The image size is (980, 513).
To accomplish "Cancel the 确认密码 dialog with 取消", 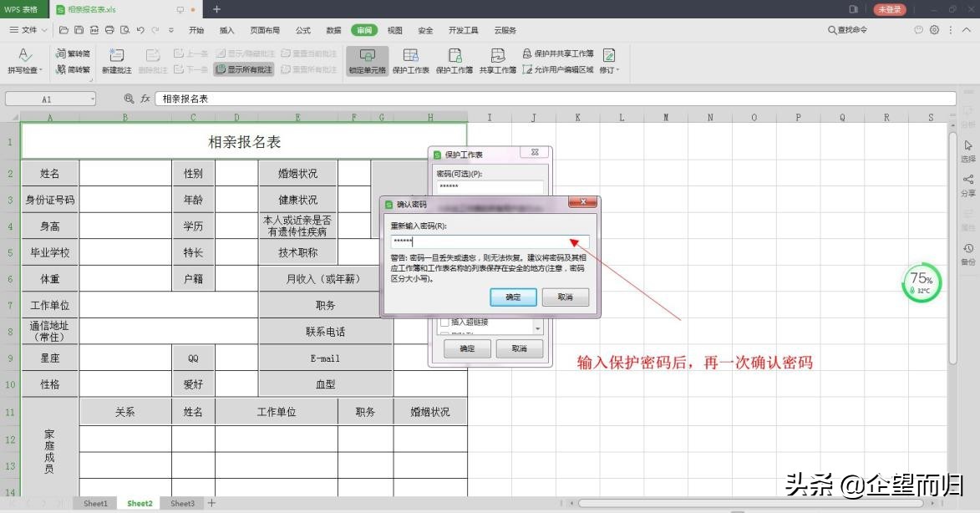I will 566,297.
